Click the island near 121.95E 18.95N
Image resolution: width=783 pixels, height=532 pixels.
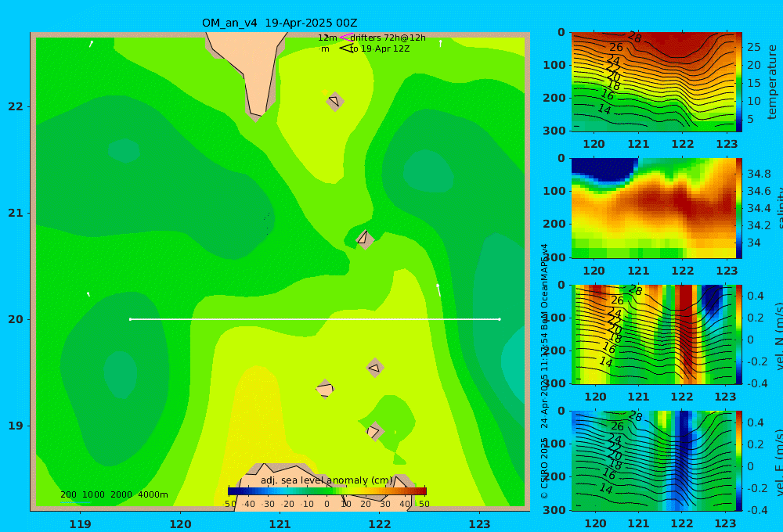click(374, 431)
